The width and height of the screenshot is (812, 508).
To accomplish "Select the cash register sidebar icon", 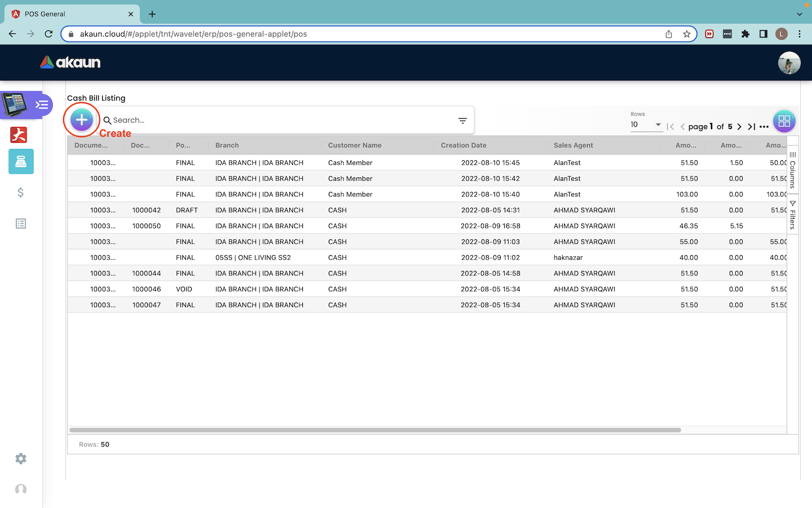I will [21, 161].
